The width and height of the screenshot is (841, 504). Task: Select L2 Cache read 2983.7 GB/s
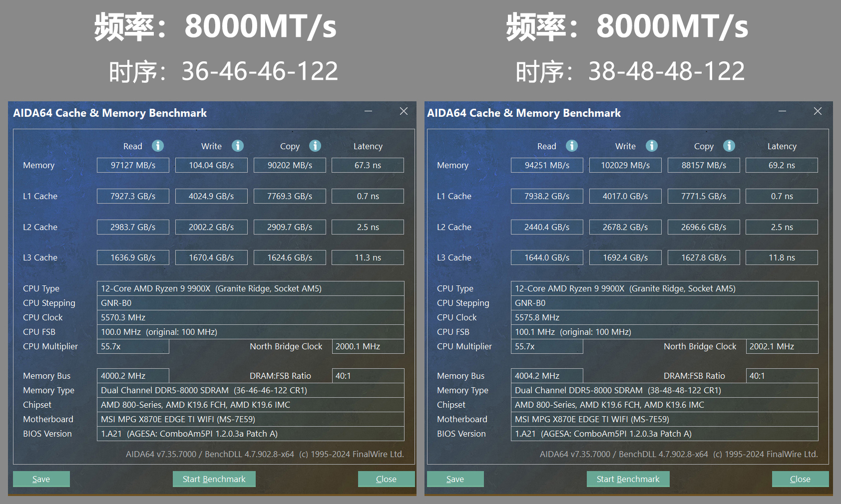(133, 227)
